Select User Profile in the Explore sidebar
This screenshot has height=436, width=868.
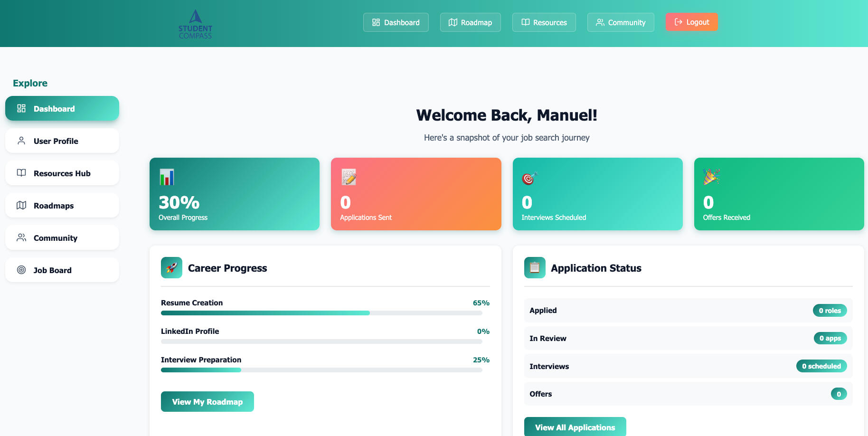(62, 141)
